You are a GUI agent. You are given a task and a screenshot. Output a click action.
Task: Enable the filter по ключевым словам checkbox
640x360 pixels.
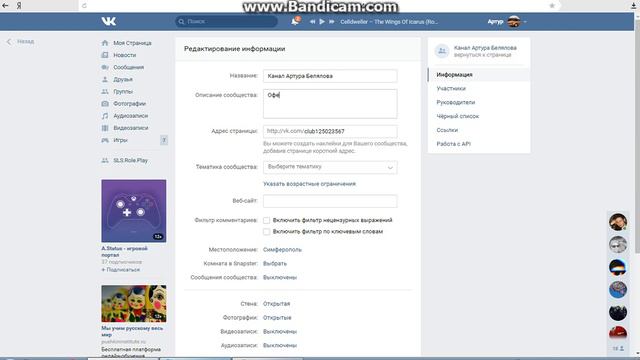tap(267, 232)
